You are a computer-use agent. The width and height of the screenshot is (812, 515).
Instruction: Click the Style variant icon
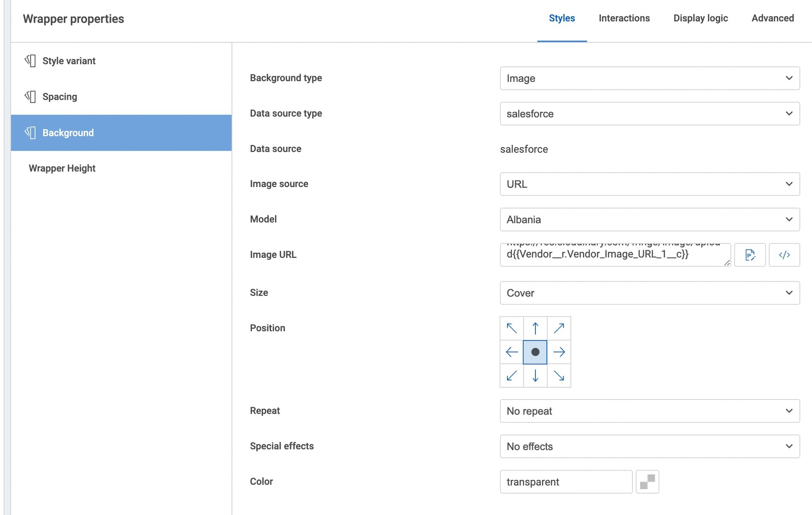point(30,61)
